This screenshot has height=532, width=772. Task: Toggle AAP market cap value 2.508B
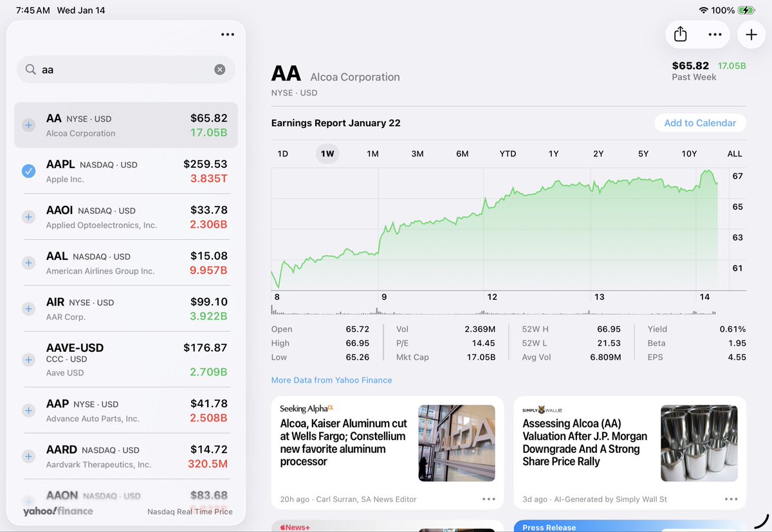click(208, 418)
